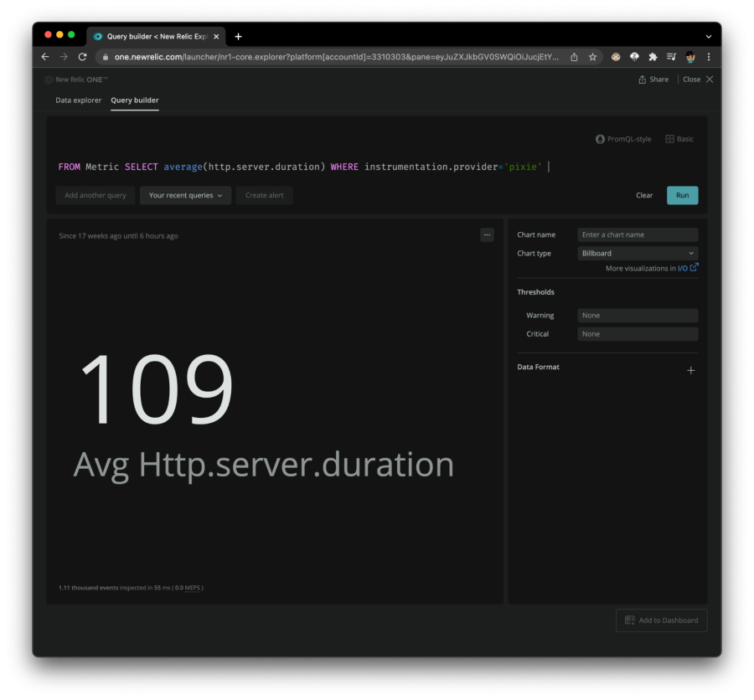Switch to the Data explorer tab
754x700 pixels.
78,100
